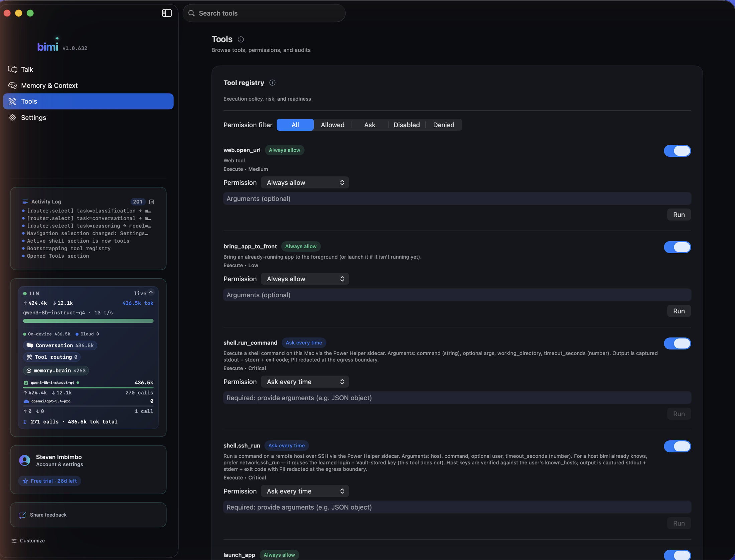Click bring_app_to_front Arguments field
The height and width of the screenshot is (560, 735).
click(457, 295)
